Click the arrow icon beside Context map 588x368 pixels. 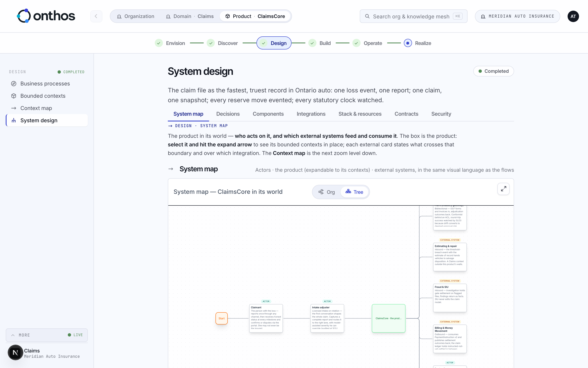[x=14, y=108]
